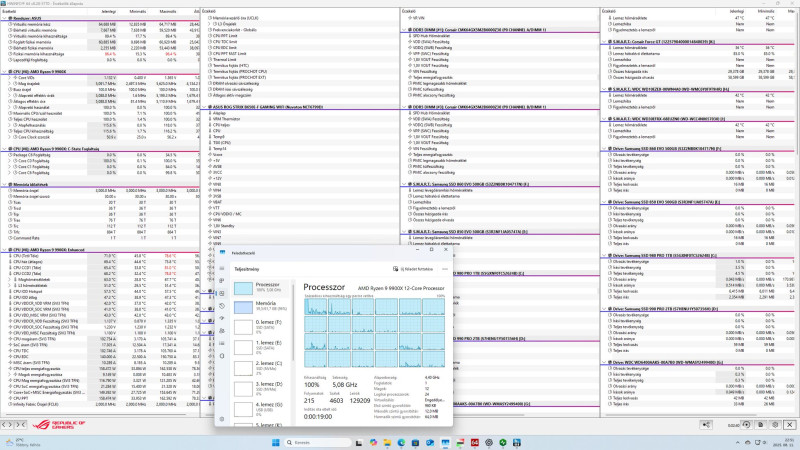Image resolution: width=800 pixels, height=450 pixels.
Task: Click Minimális column header in first panel
Action: 137,11
